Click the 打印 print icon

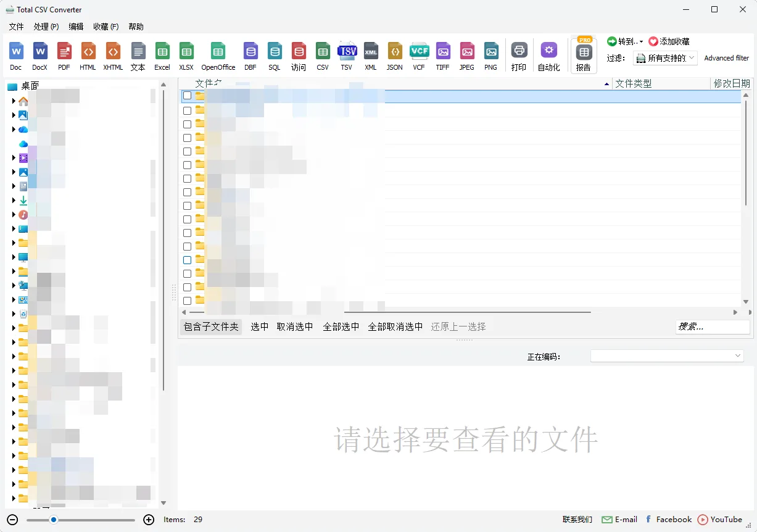[519, 56]
